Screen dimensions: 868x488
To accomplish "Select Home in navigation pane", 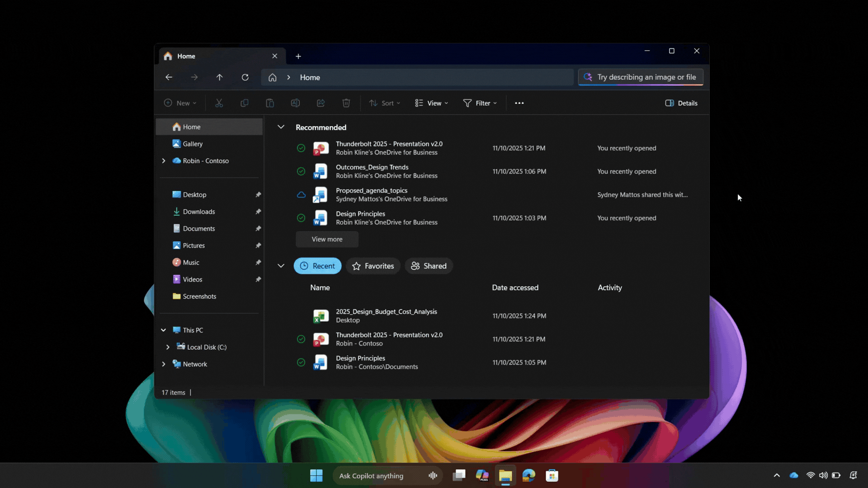I will click(x=209, y=127).
